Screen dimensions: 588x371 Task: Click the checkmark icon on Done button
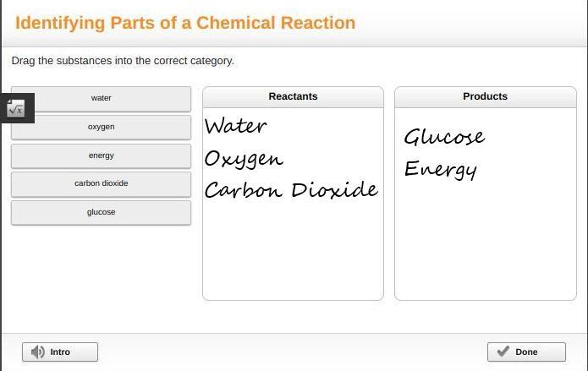(503, 352)
